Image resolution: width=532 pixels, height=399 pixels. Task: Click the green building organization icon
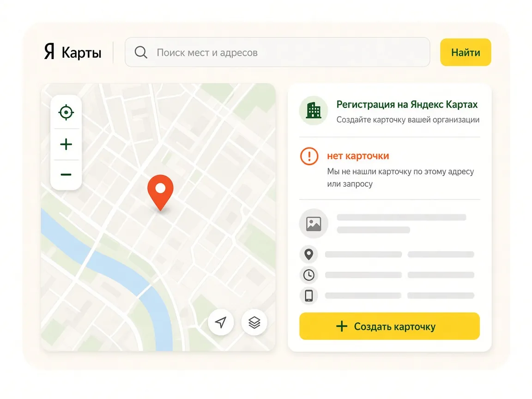314,111
